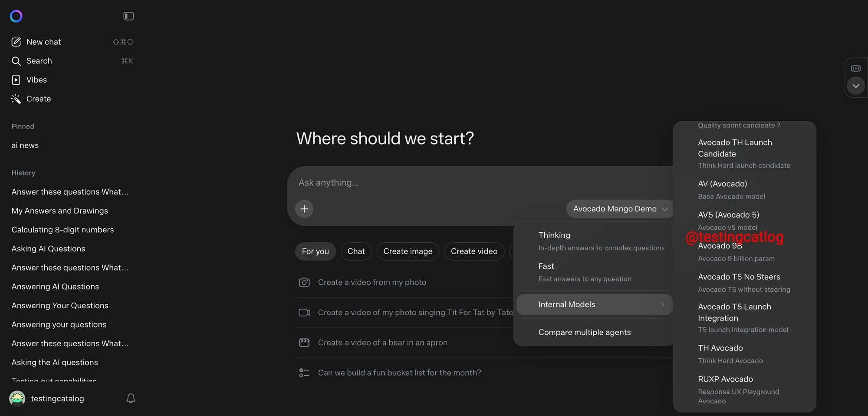Click the camera icon beside video from photo

[304, 282]
